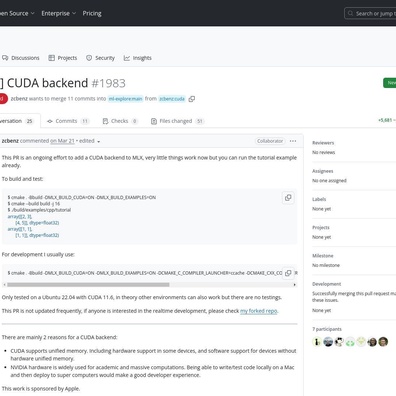Image resolution: width=396 pixels, height=396 pixels.
Task: Copy the build and test code block
Action: (288, 198)
